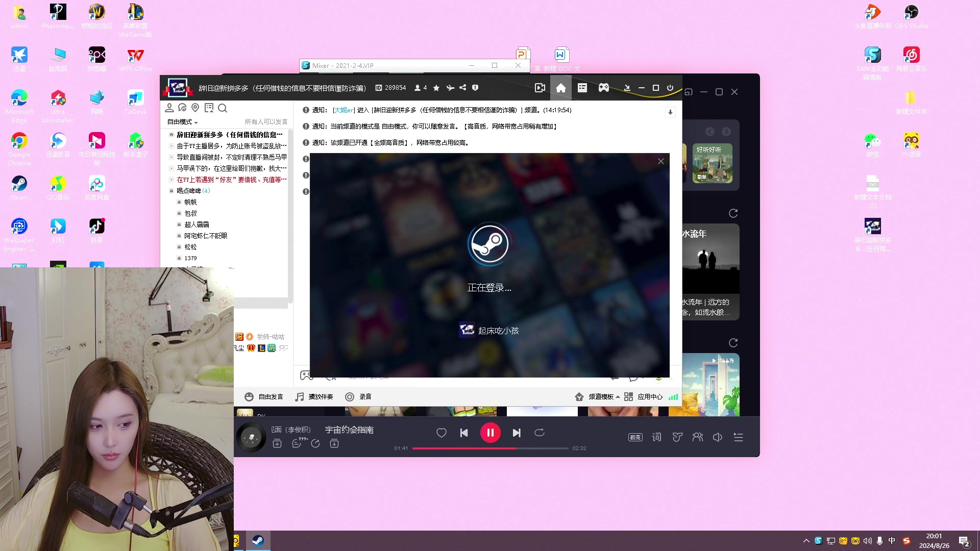The image size is (980, 551).
Task: Favorite the channel with the star icon
Action: coord(436,88)
